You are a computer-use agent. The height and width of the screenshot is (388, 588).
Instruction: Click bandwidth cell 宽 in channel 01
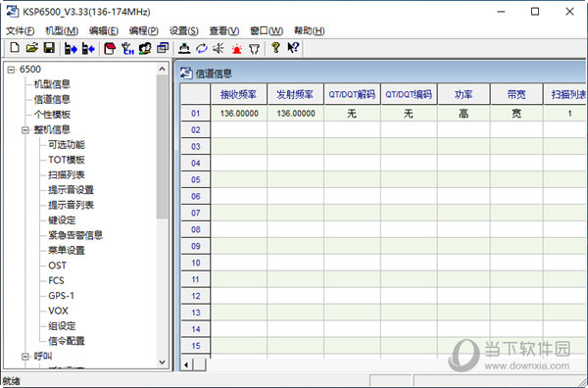click(x=516, y=114)
